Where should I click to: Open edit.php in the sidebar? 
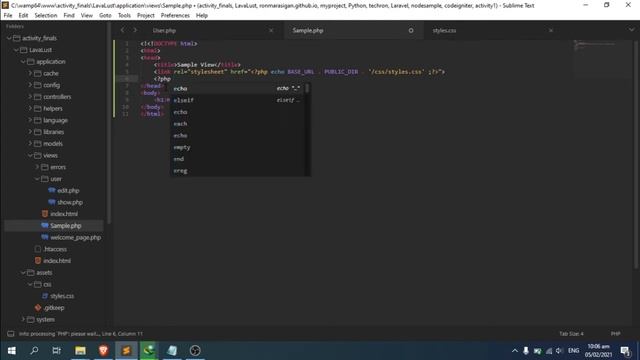coord(68,191)
